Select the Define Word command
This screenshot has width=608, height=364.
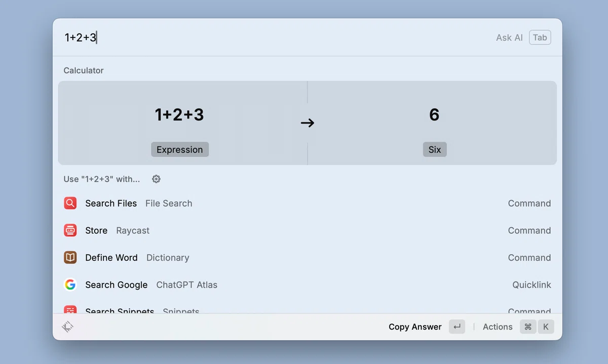(308, 258)
